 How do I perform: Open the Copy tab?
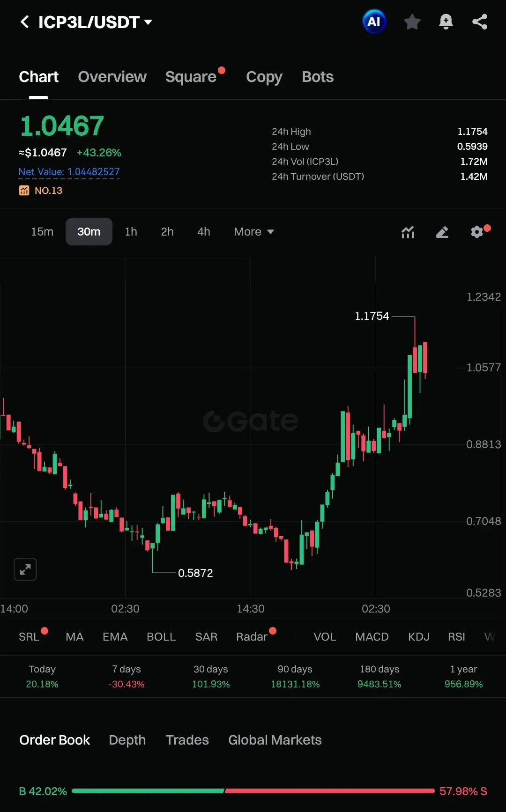[x=264, y=77]
